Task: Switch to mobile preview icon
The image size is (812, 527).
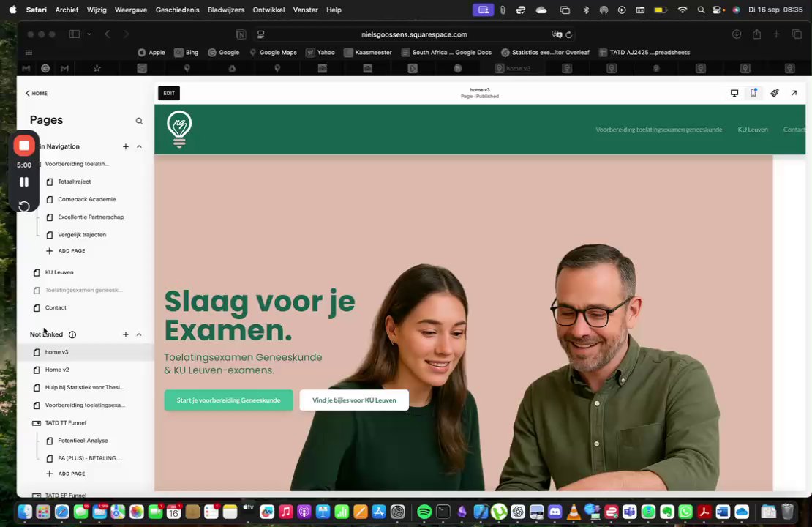Action: [753, 93]
